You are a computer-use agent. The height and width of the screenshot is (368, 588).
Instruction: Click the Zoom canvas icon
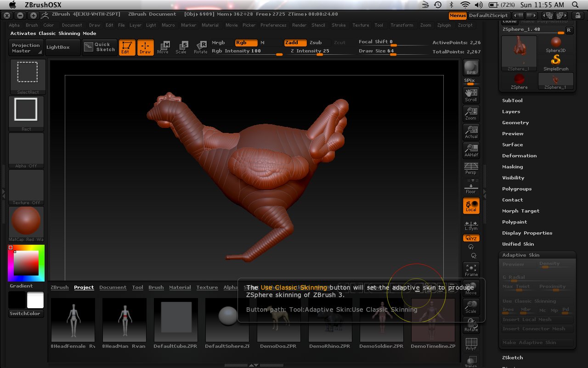click(x=471, y=113)
